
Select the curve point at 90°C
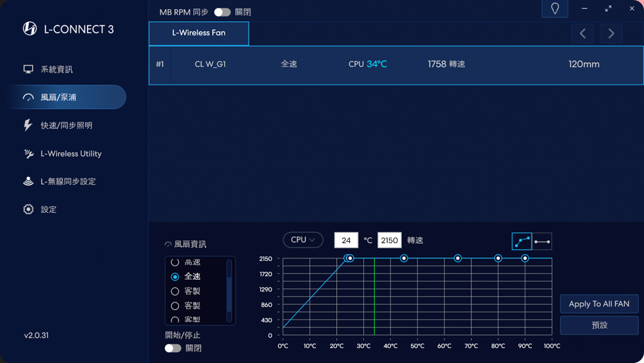tap(525, 258)
